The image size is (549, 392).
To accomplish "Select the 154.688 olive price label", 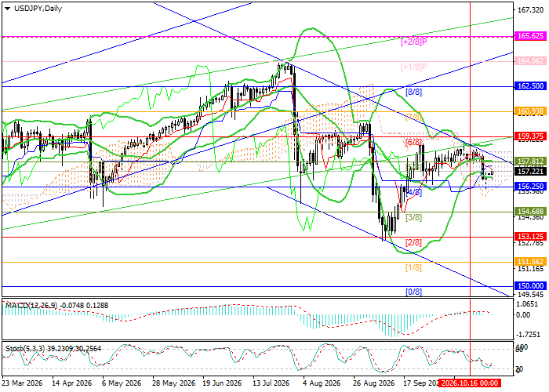I will tap(531, 212).
